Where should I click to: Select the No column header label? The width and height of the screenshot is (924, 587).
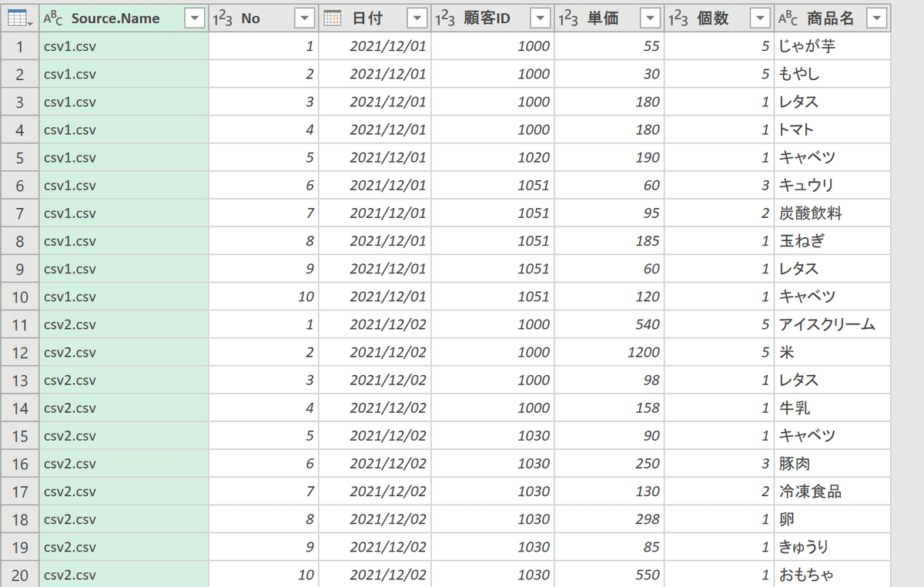251,18
